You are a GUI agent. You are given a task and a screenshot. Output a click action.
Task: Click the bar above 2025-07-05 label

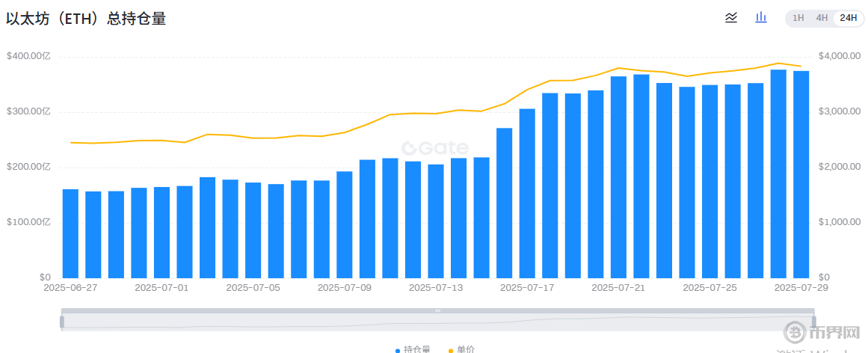coord(253,230)
